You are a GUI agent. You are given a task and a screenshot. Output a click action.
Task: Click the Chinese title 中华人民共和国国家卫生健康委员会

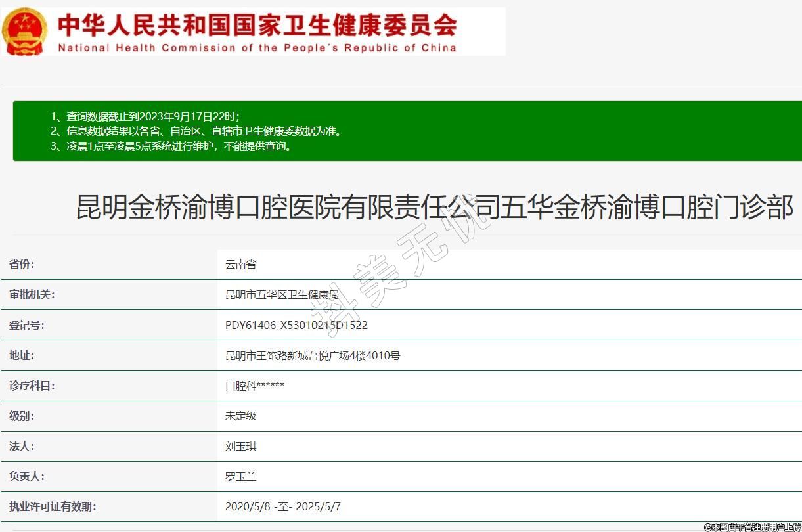257,25
